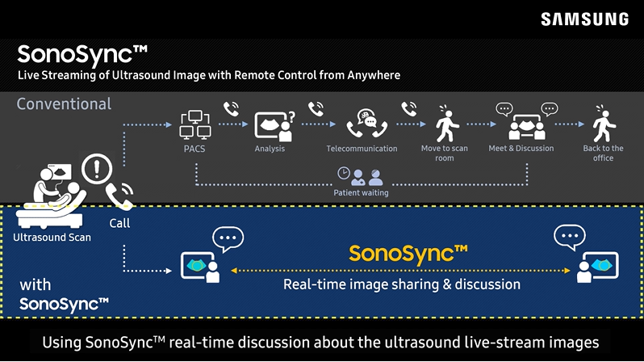This screenshot has width=644, height=362.
Task: Click the Telecommunication phone handset icon
Action: pyautogui.click(x=362, y=127)
